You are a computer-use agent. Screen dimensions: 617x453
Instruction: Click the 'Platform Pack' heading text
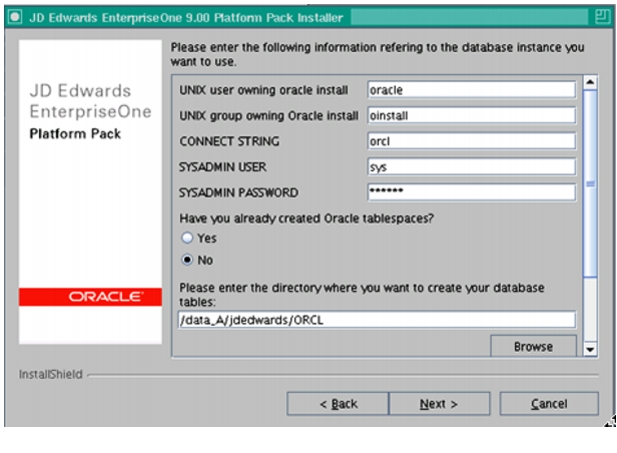75,134
